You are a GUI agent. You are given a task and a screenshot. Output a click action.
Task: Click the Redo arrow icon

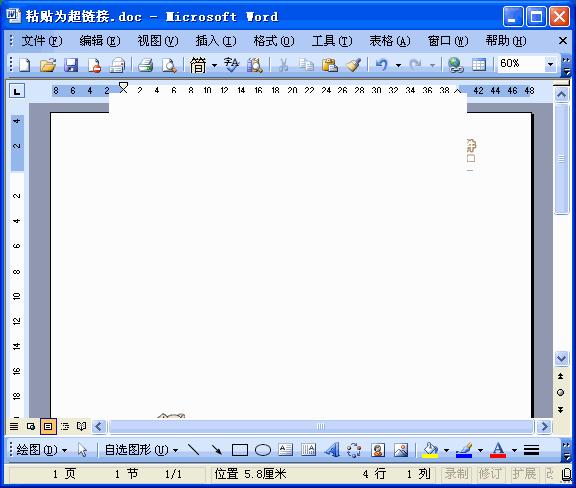[416, 65]
